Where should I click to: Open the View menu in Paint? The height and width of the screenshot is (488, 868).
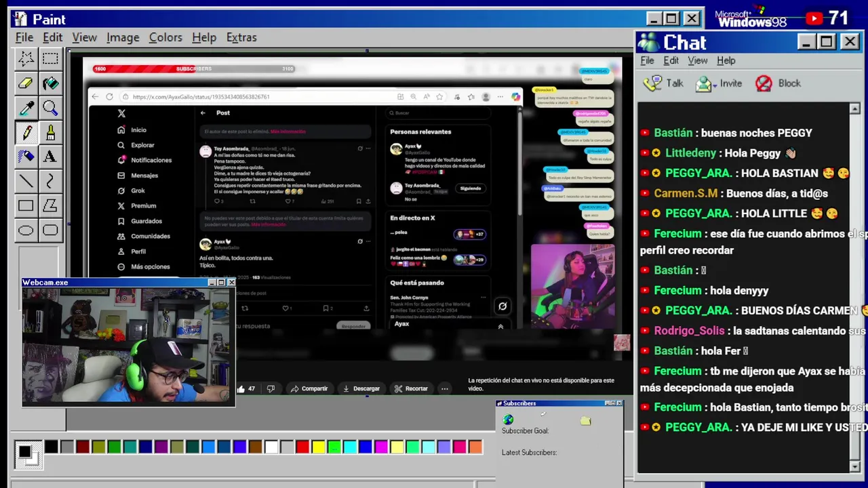[85, 37]
